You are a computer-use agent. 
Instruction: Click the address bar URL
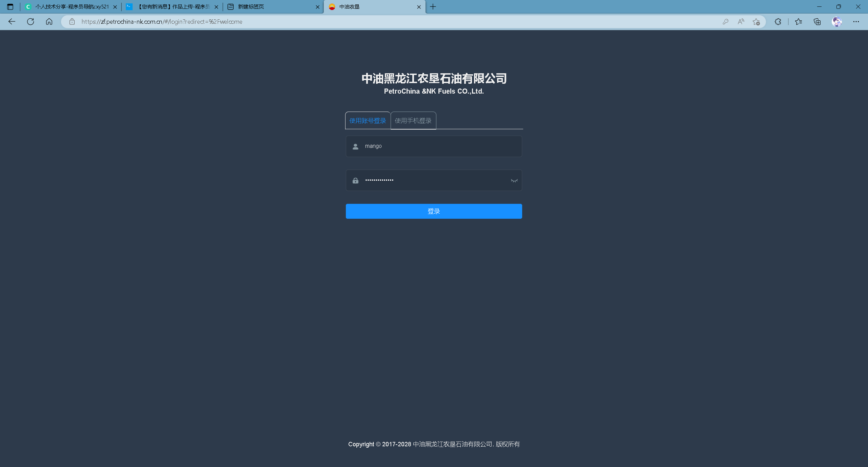click(162, 22)
